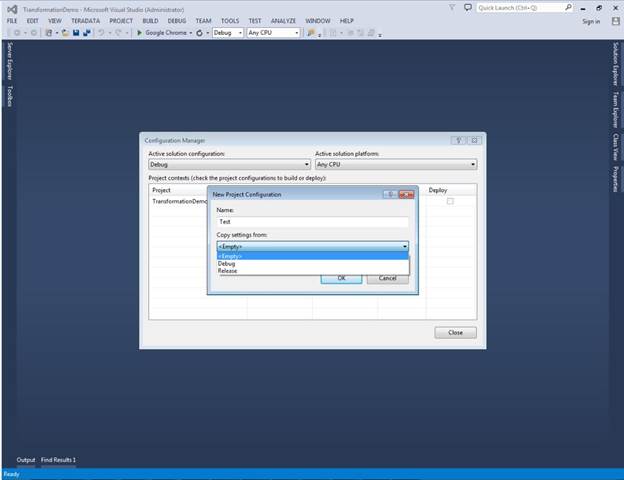Click the Find in Files toolbar icon
The width and height of the screenshot is (624, 480).
[x=311, y=33]
